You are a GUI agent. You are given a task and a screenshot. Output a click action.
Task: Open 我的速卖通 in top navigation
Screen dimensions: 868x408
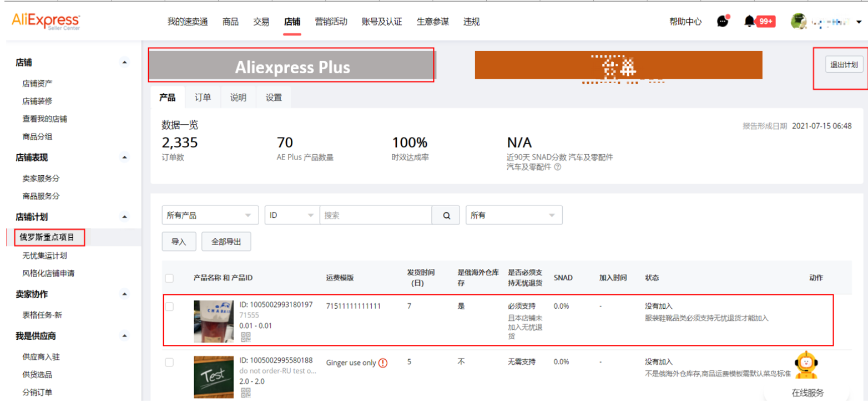188,22
